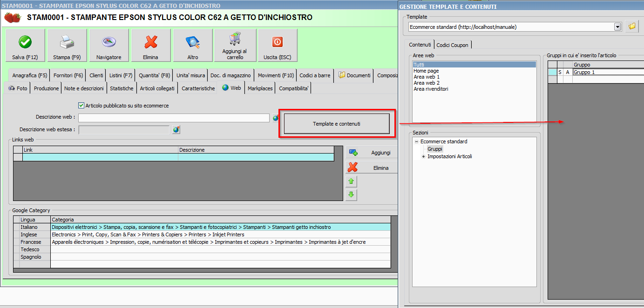This screenshot has width=644, height=308.
Task: Click the green up arrow move button
Action: 351,181
